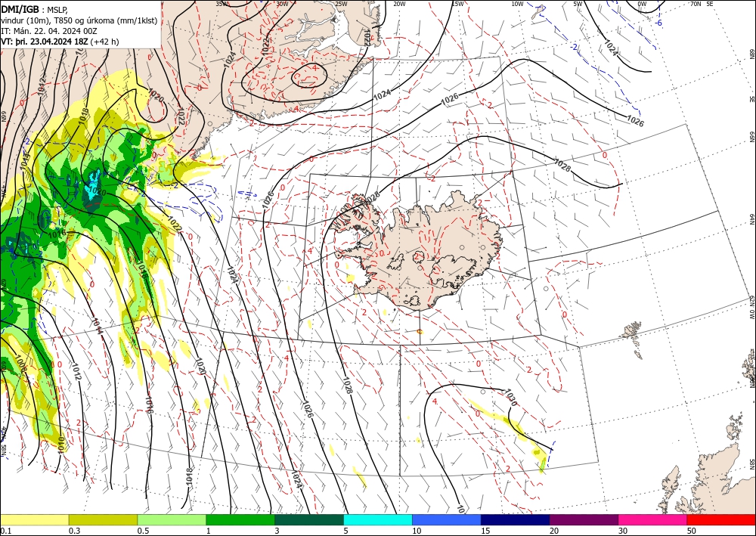756x536 pixels.
Task: Click the '0.1' legend value
Action: [6, 531]
